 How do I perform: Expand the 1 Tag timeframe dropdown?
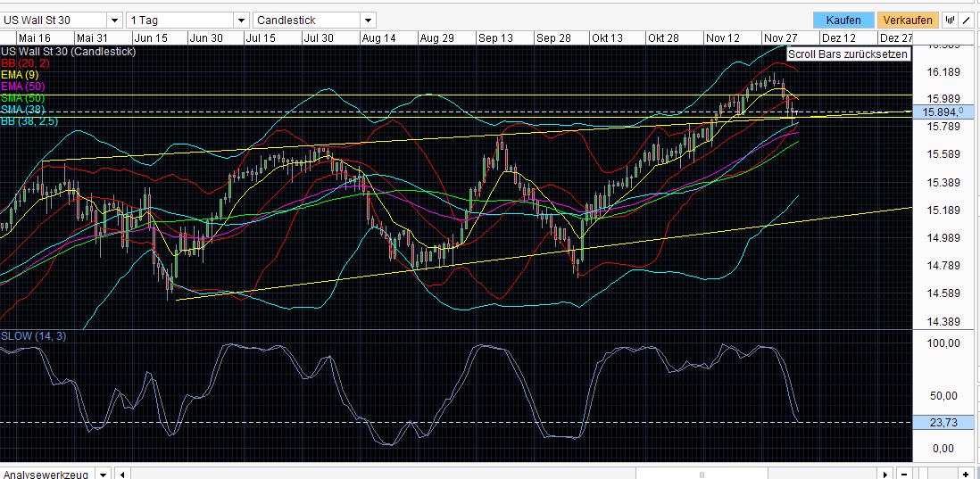pos(241,20)
